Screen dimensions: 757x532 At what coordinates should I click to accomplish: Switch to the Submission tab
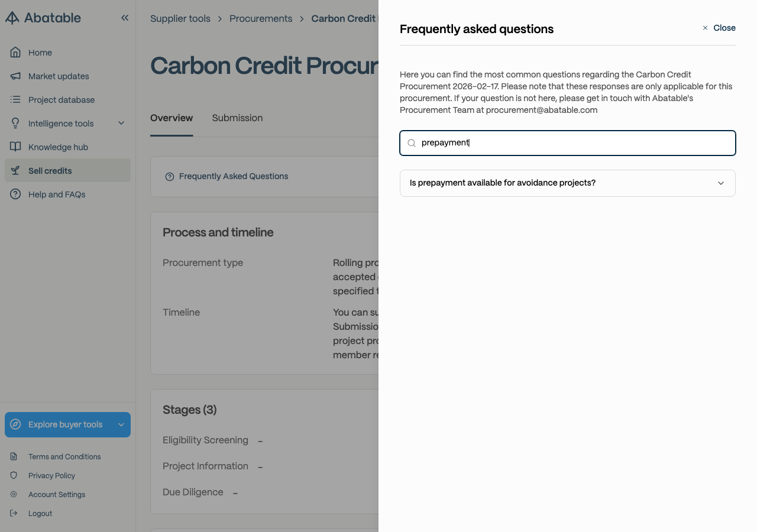tap(237, 118)
